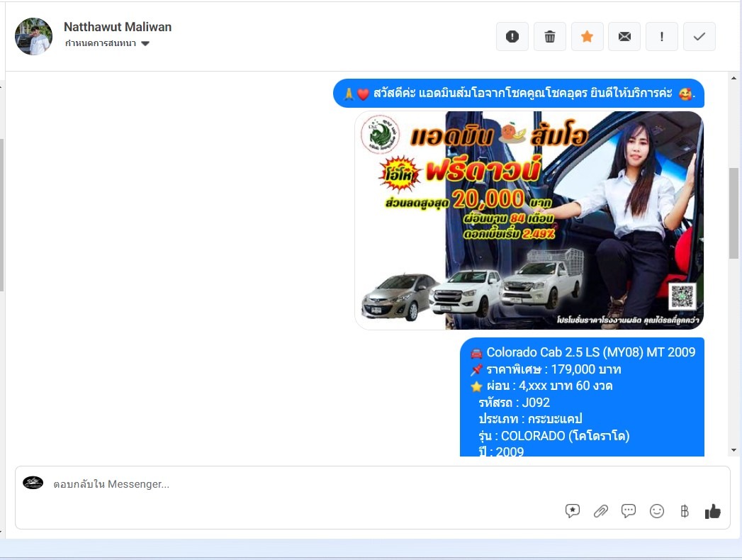Click the baht payment request icon

[685, 511]
